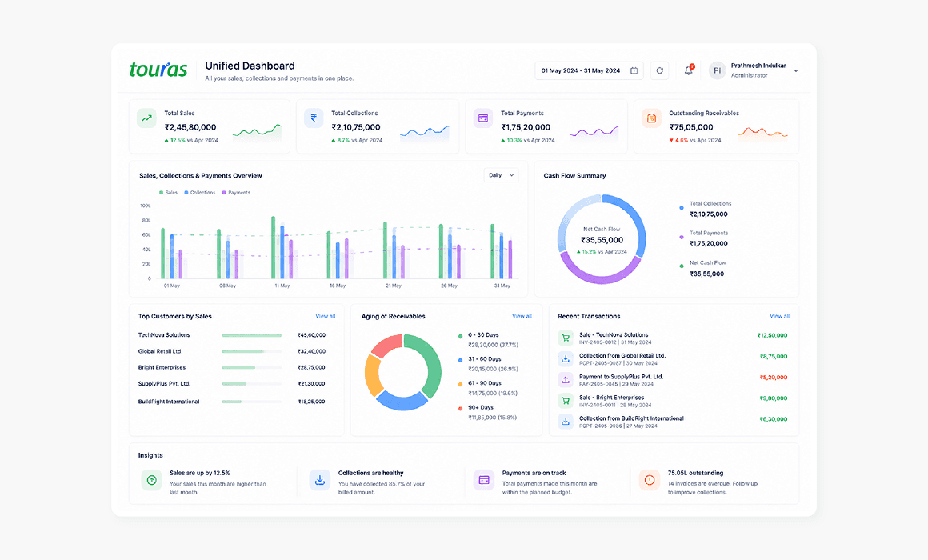The width and height of the screenshot is (928, 560).
Task: Click the Total Sales trend icon
Action: (146, 118)
